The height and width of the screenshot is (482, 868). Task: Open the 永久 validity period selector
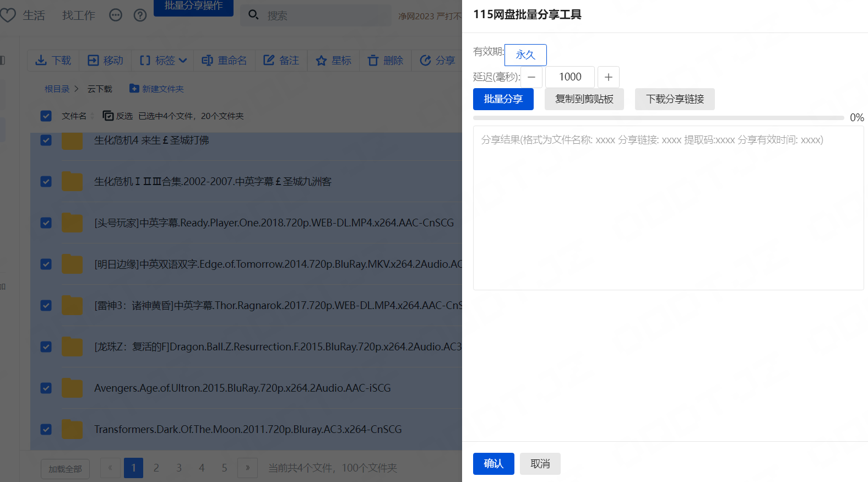525,55
